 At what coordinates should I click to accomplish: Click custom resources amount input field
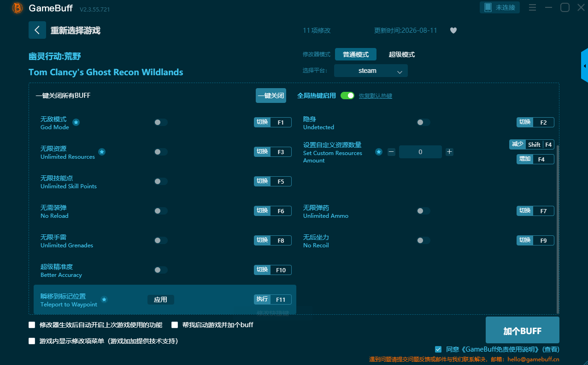pos(420,152)
